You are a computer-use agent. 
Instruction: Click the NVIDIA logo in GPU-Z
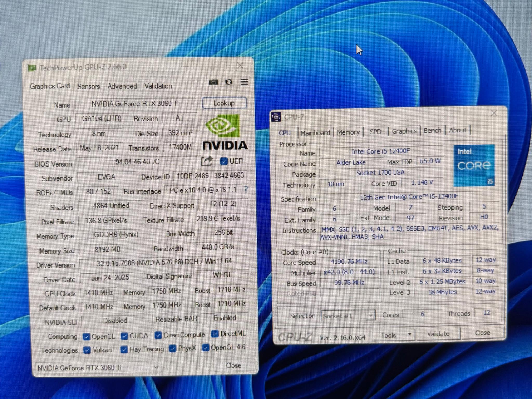(x=225, y=132)
